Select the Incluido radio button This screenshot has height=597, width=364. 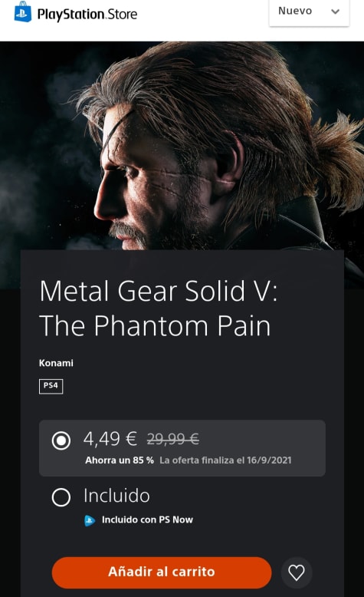61,497
